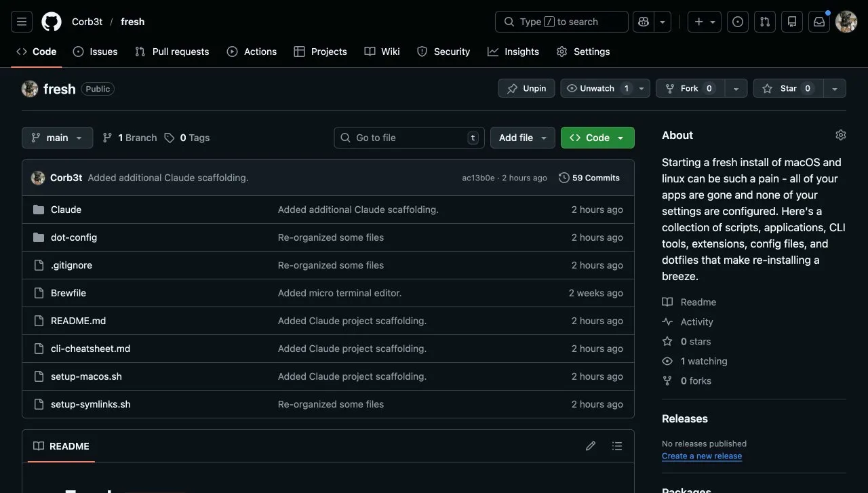Click the GitHub logo home icon
Screen dimensions: 868x493
(52, 22)
